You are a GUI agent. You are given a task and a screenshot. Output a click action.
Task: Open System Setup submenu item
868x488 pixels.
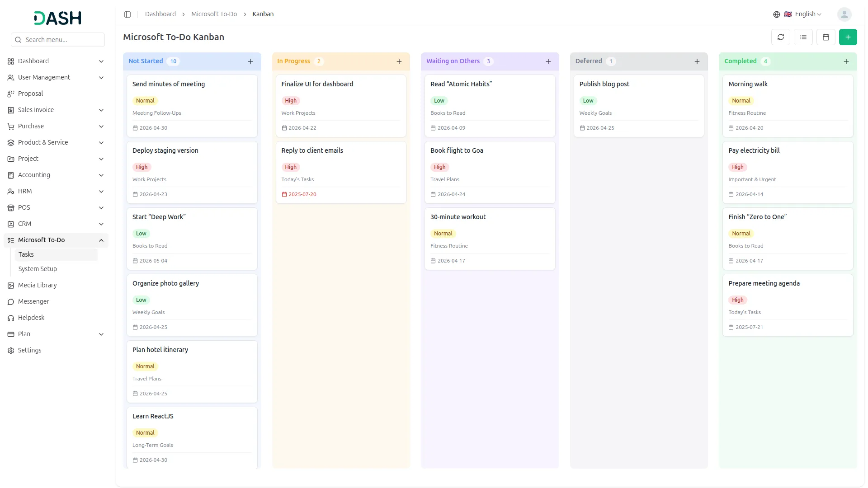click(x=56, y=269)
